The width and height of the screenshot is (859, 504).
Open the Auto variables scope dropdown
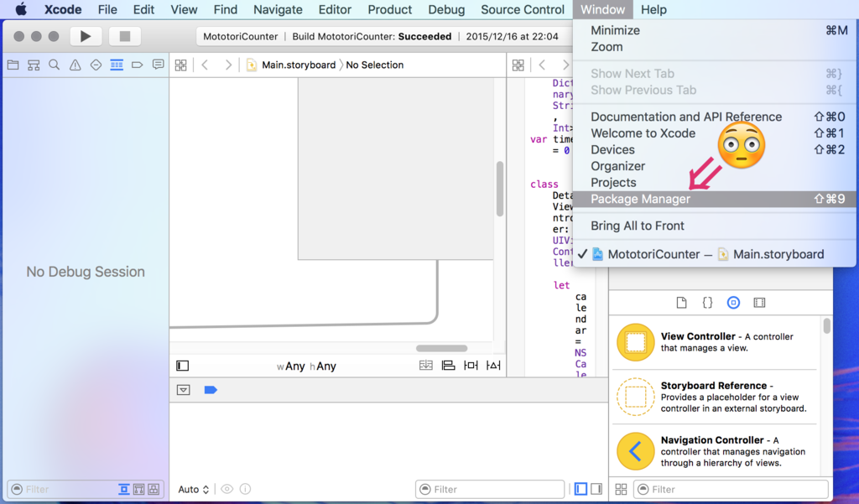click(x=194, y=489)
